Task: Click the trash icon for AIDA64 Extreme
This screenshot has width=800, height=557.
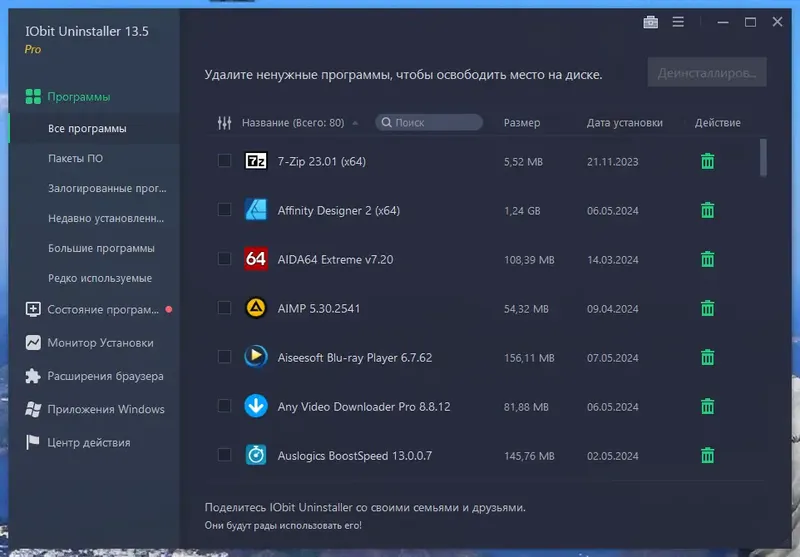Action: click(x=707, y=259)
